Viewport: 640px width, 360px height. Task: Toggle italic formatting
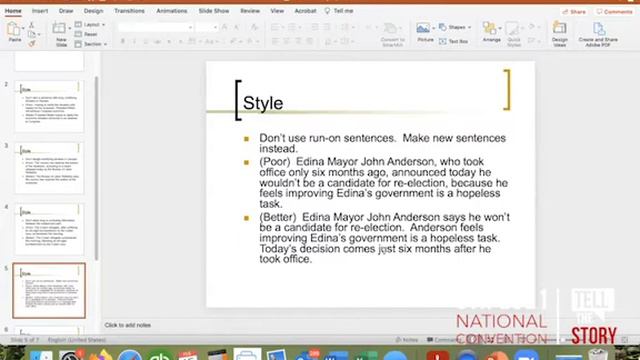pyautogui.click(x=134, y=41)
